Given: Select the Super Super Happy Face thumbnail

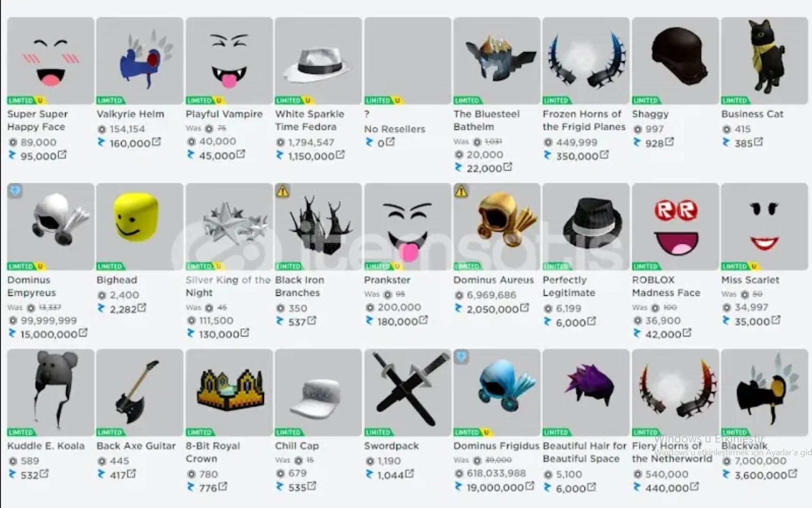Looking at the screenshot, I should coord(50,61).
